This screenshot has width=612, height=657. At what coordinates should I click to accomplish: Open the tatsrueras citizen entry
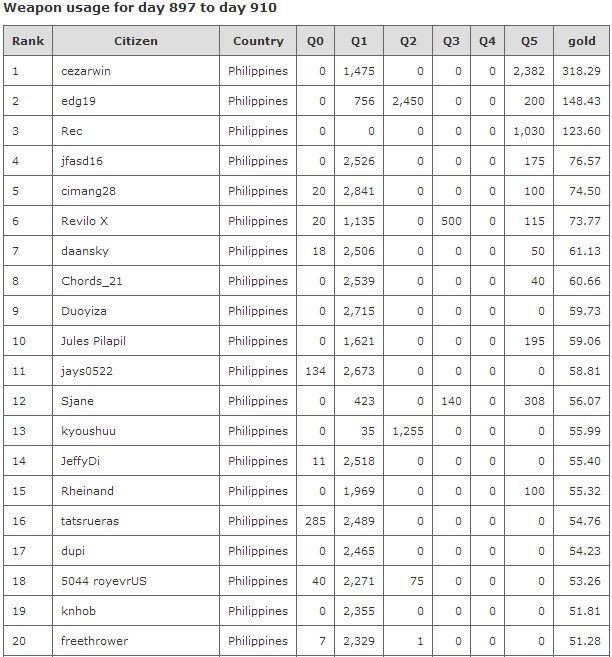(91, 521)
